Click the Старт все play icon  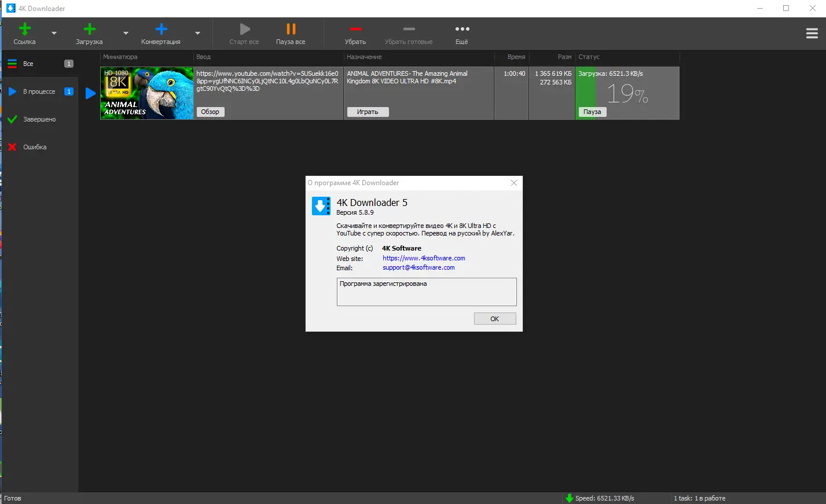245,29
